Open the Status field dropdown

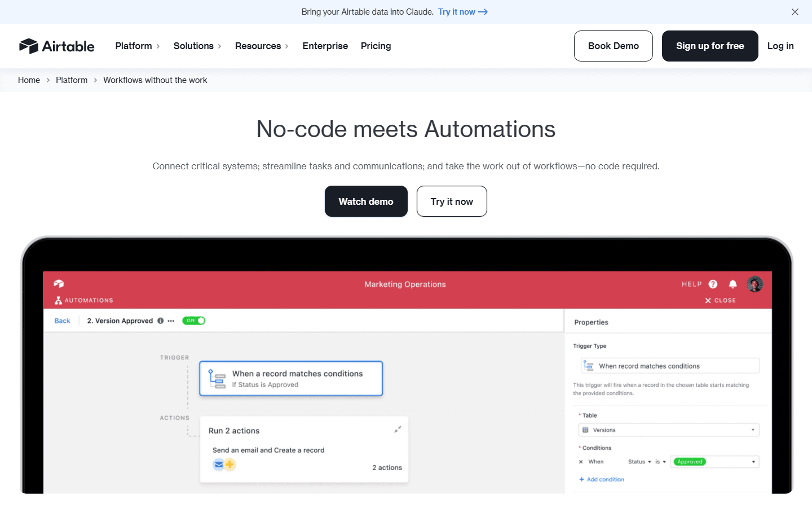point(639,462)
